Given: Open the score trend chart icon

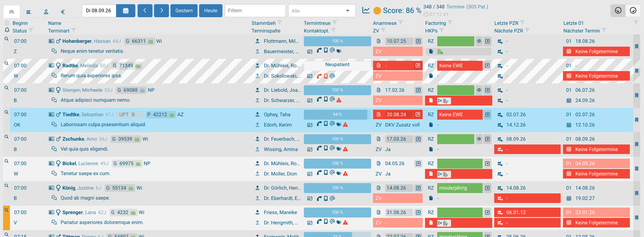Looking at the screenshot, I should point(366,10).
